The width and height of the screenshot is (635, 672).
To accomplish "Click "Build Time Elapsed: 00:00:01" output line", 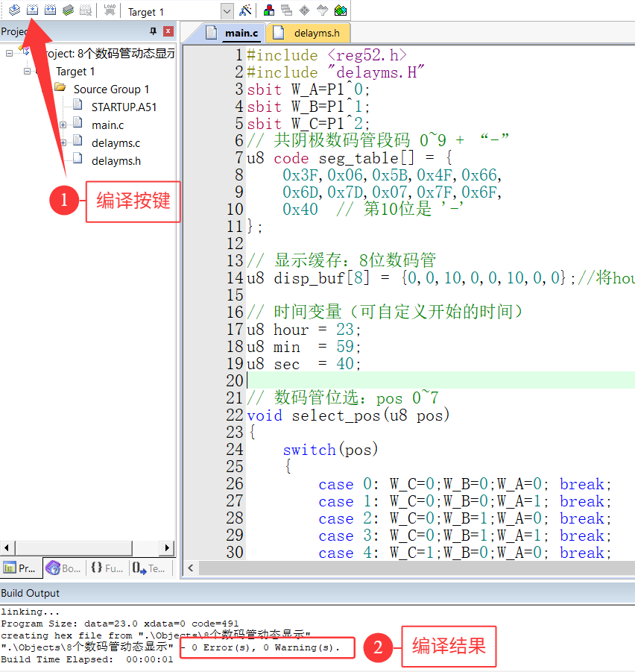I will [87, 659].
